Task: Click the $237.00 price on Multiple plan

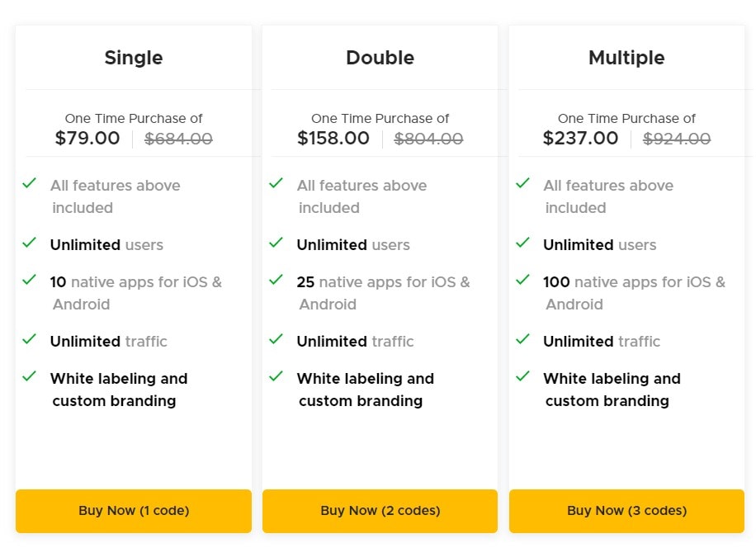Action: point(580,139)
